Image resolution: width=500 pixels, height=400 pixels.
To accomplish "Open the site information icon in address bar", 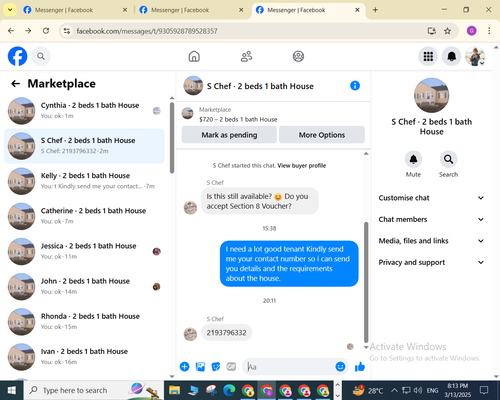I will [x=67, y=31].
